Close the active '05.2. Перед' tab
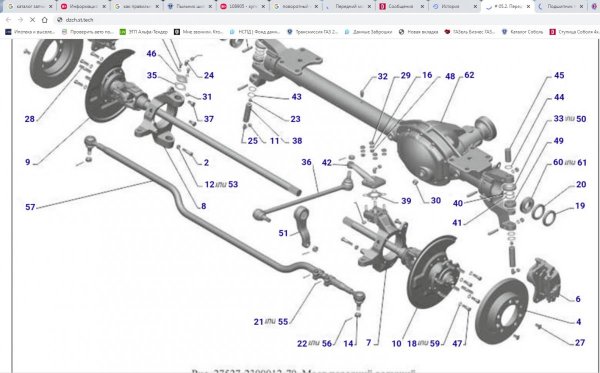The image size is (600, 373). 528,7
